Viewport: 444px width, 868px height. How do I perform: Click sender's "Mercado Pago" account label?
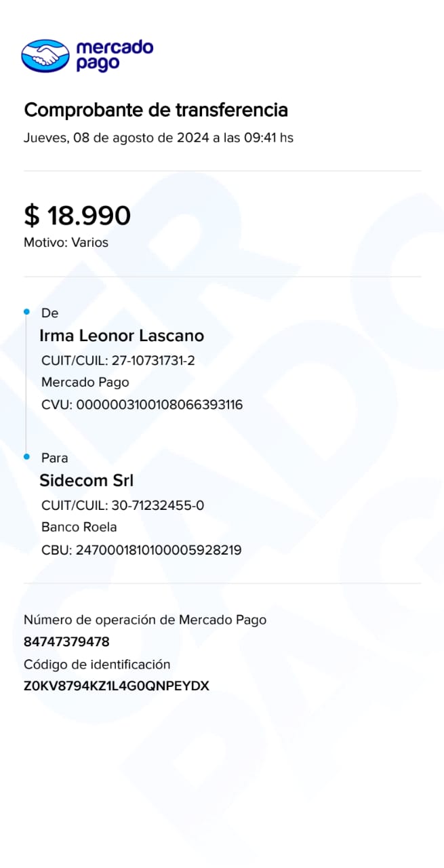[x=85, y=382]
